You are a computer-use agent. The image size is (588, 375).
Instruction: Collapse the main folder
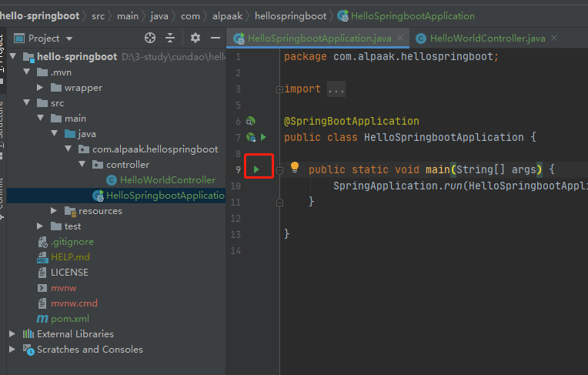pos(41,118)
